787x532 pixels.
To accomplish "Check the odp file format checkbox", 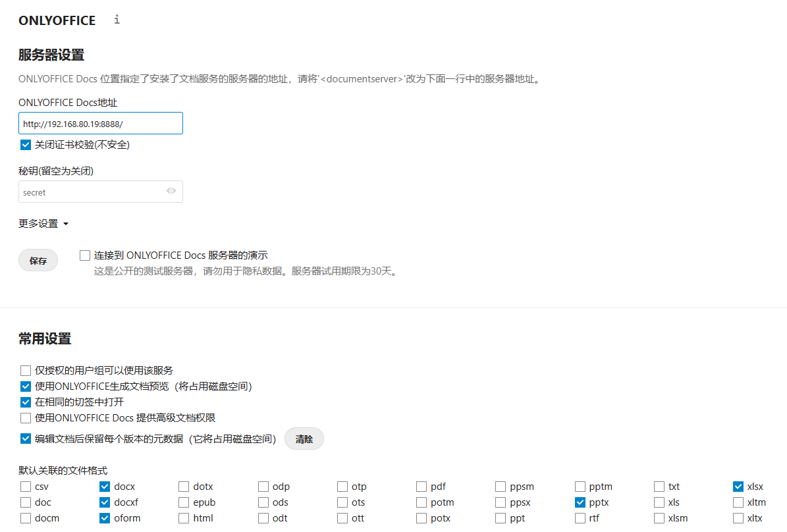I will click(x=263, y=487).
